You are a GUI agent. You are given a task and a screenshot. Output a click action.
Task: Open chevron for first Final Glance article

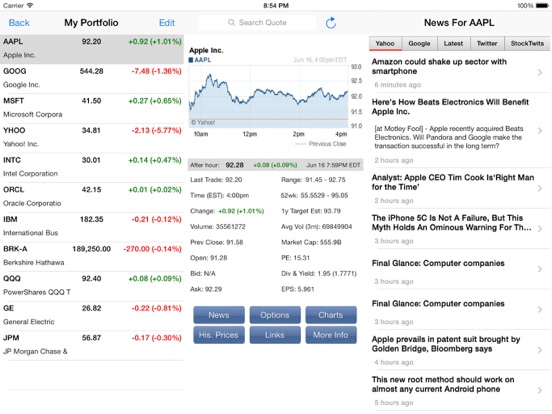click(x=540, y=269)
